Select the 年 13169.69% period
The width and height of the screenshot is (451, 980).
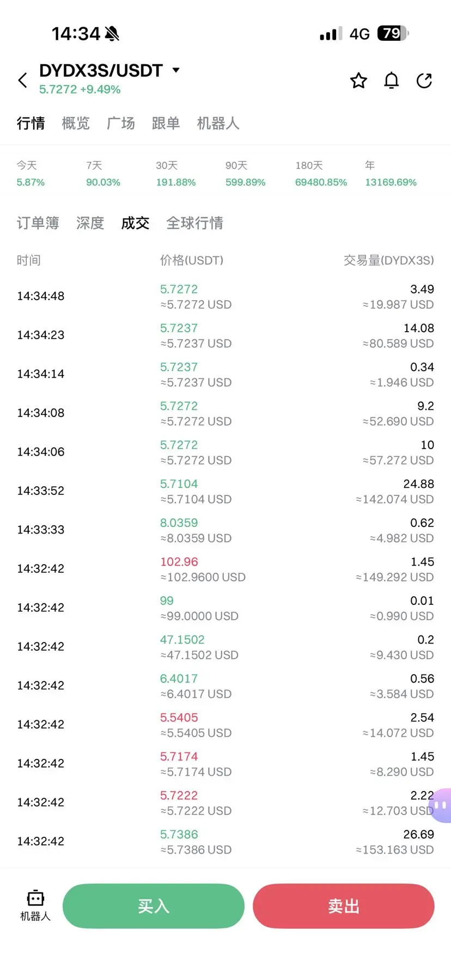click(x=391, y=174)
